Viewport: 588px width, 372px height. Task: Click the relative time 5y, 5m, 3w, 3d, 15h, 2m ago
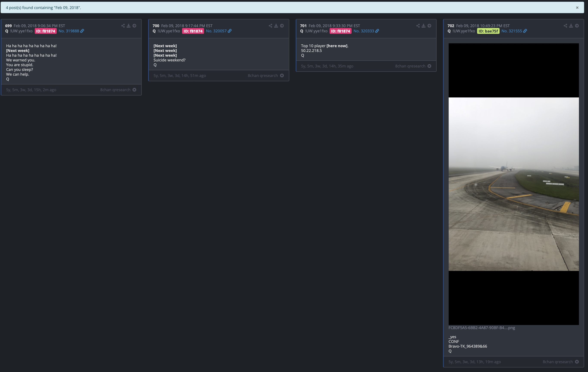pyautogui.click(x=31, y=90)
